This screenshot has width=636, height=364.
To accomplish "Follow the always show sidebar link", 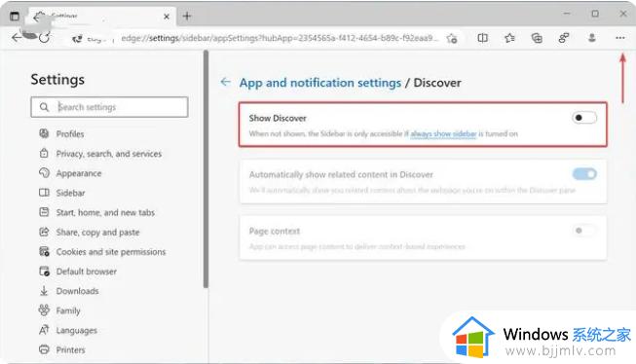I will 443,133.
